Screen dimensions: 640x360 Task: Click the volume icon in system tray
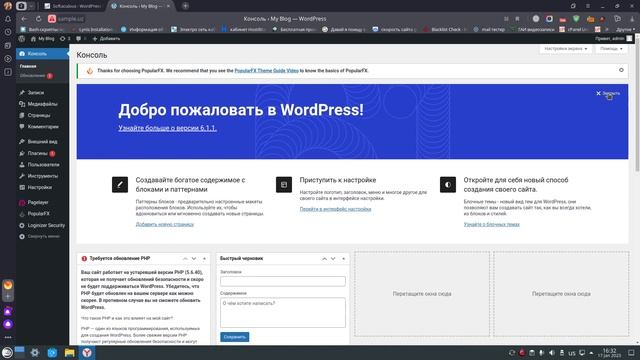pos(551,353)
